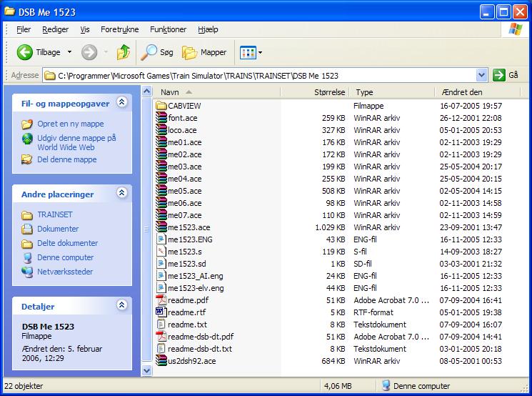Click the side panel scrollbar down arrow
The height and width of the screenshot is (396, 532).
click(146, 370)
